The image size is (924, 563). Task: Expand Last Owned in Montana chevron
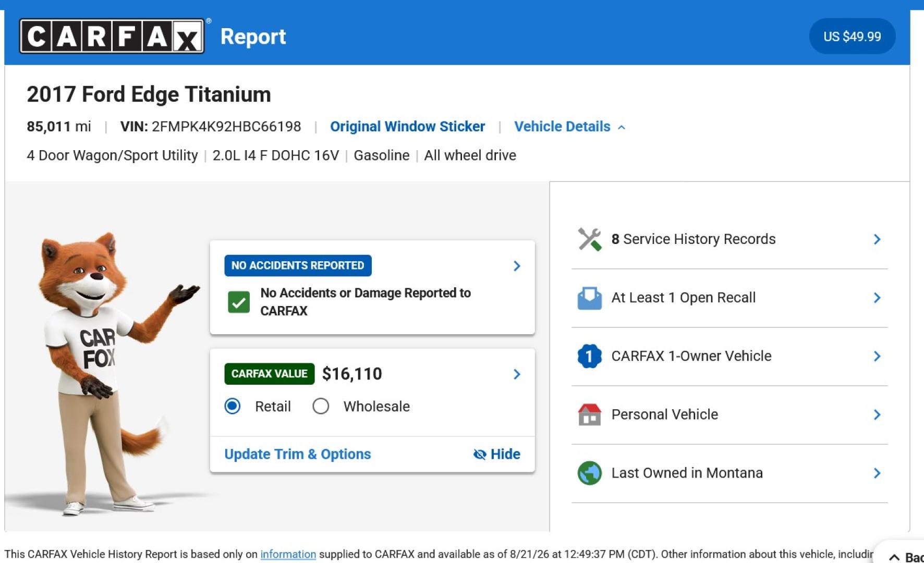click(x=877, y=473)
